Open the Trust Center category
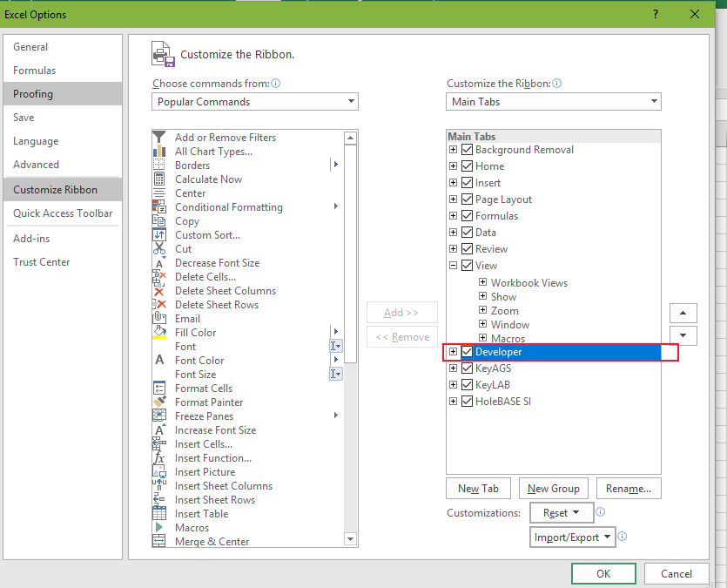The width and height of the screenshot is (727, 588). click(x=63, y=262)
